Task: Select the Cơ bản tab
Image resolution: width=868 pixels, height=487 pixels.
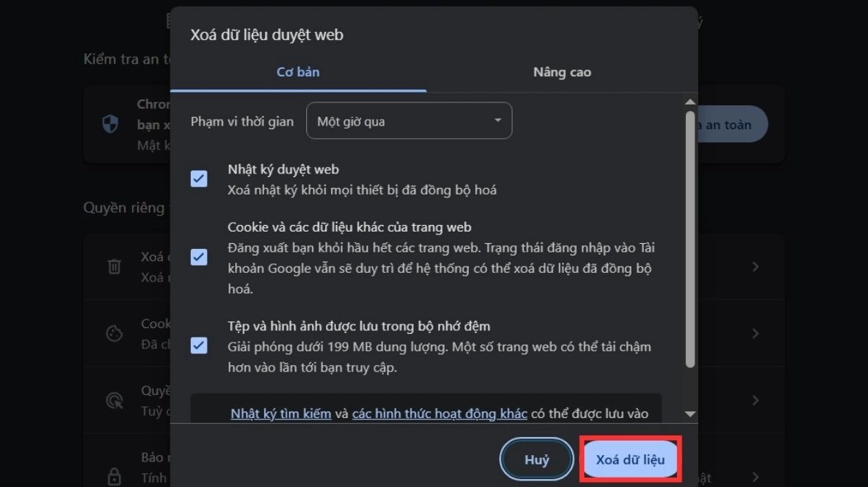Action: point(298,72)
